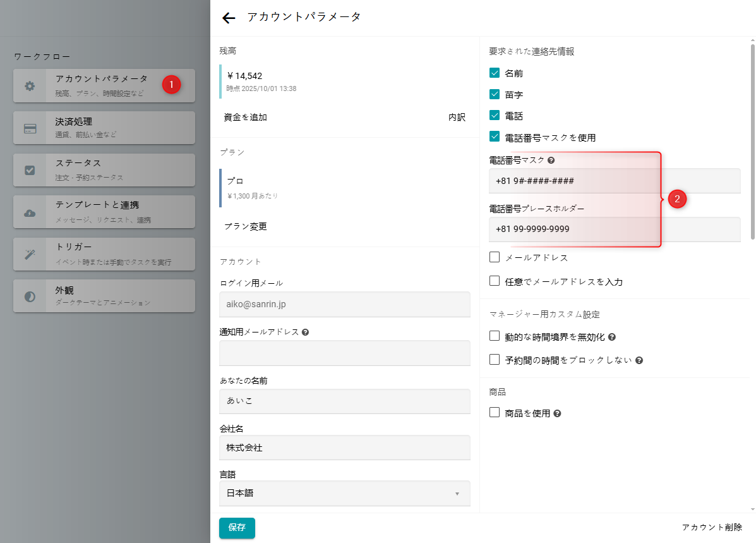Click the half-circle theme icon for 外観
The width and height of the screenshot is (756, 543).
click(30, 296)
